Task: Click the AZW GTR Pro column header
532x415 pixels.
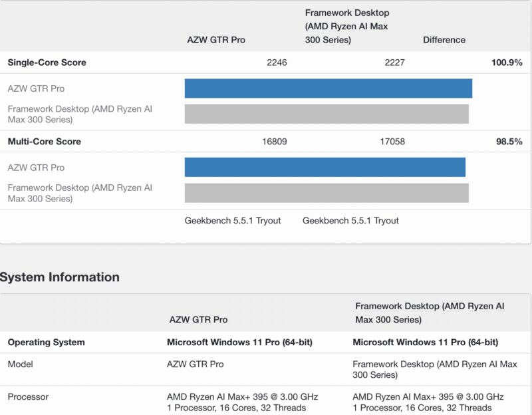Action: tap(215, 40)
